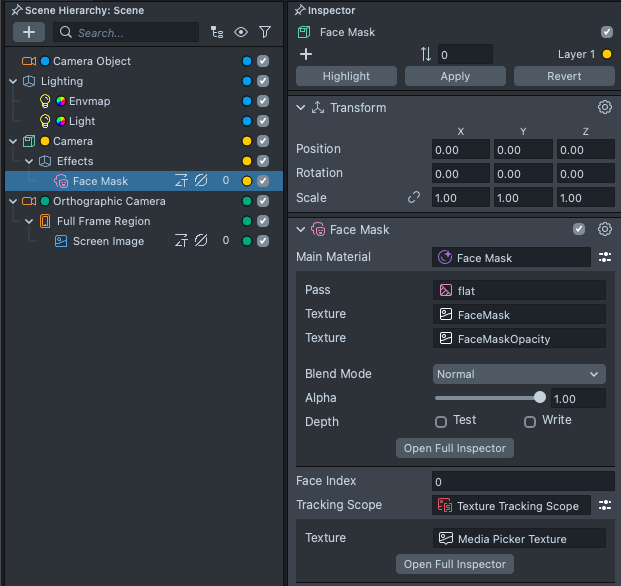Open the Blend Mode dropdown

click(519, 374)
